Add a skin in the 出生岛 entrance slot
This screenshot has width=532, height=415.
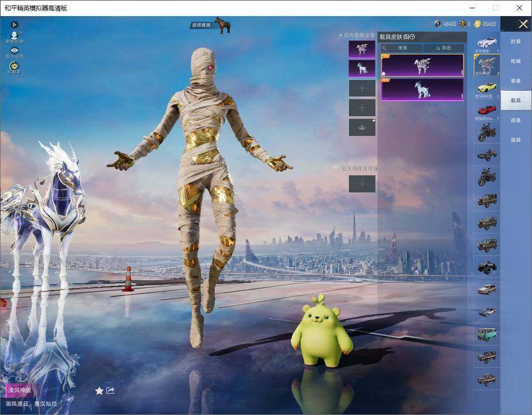click(362, 184)
